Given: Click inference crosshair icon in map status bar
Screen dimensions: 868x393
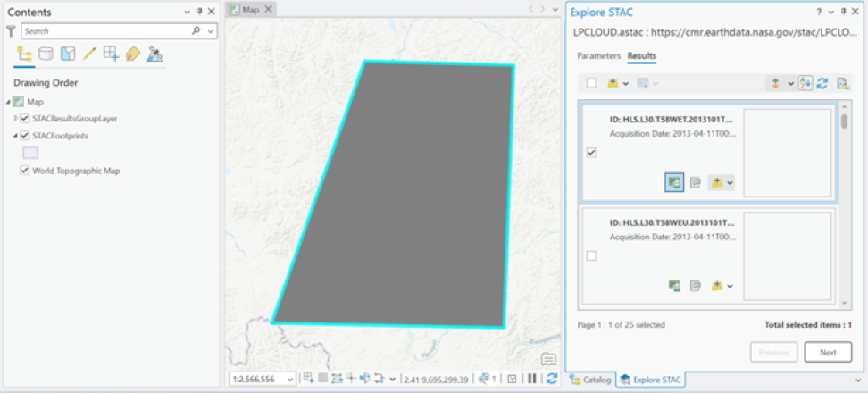Looking at the screenshot, I should (x=350, y=379).
